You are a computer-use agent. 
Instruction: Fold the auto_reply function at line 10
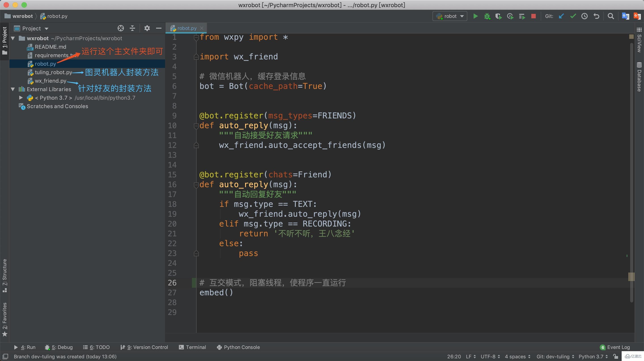tap(196, 126)
